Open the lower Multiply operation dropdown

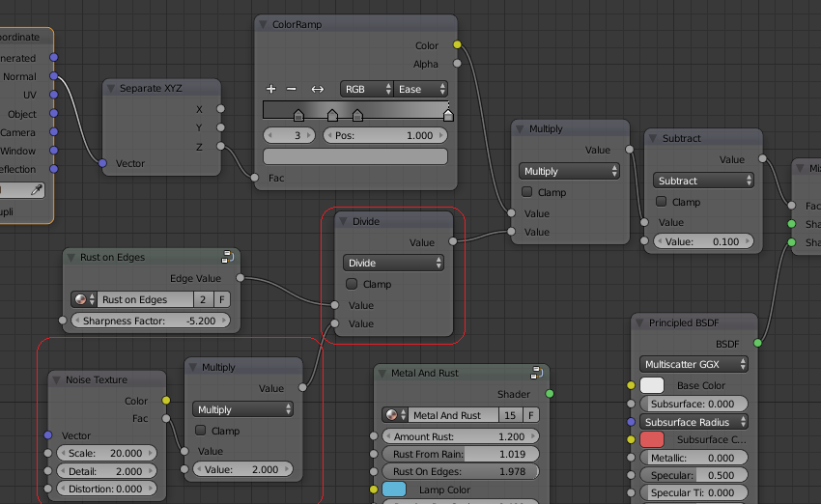click(242, 409)
